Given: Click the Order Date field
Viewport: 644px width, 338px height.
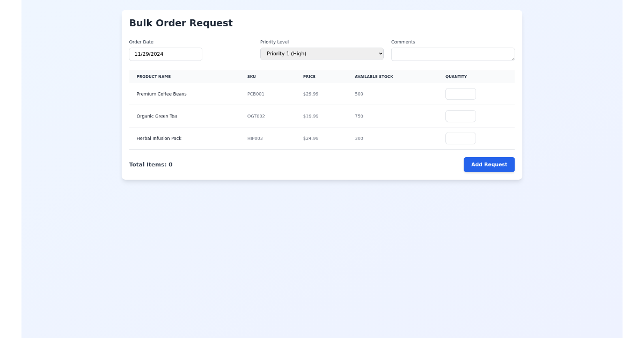Looking at the screenshot, I should (x=165, y=54).
